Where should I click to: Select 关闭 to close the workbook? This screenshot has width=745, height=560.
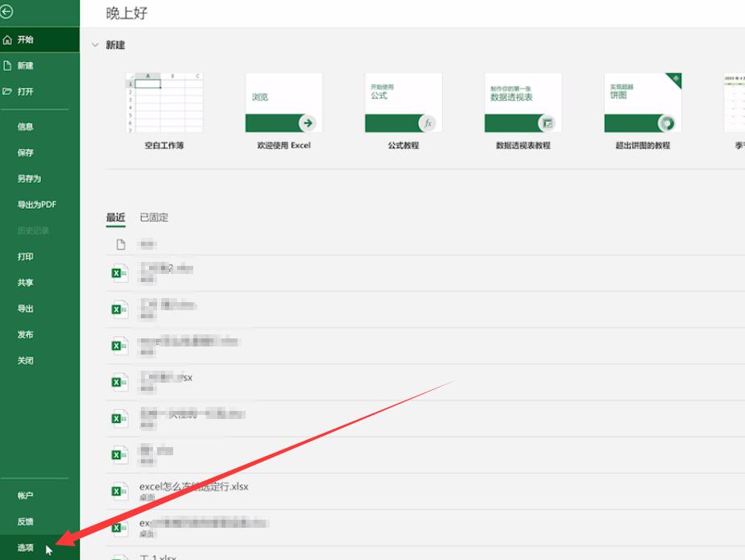[25, 360]
